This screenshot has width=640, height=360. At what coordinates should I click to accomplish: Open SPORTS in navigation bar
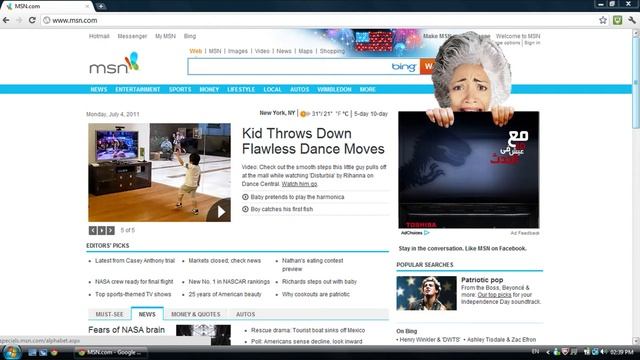[x=180, y=89]
